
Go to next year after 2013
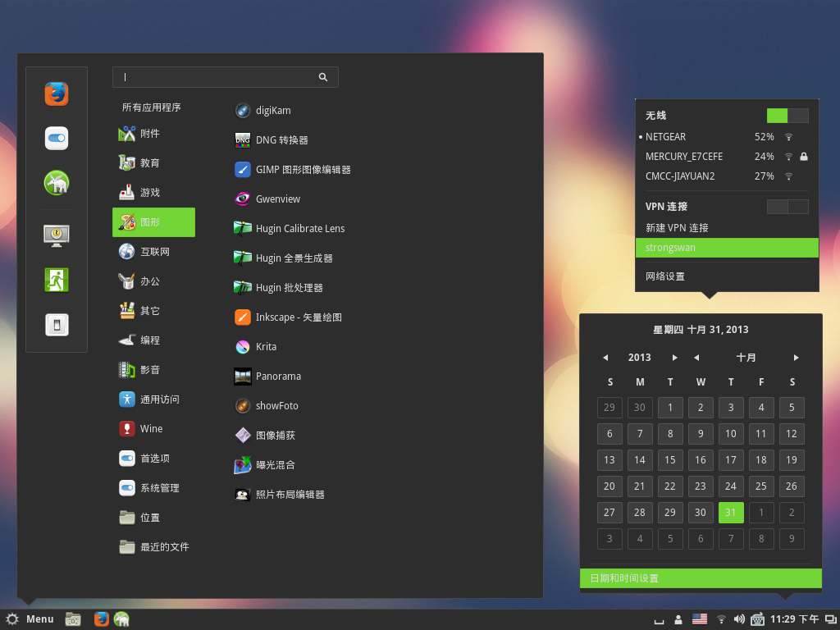pyautogui.click(x=674, y=358)
